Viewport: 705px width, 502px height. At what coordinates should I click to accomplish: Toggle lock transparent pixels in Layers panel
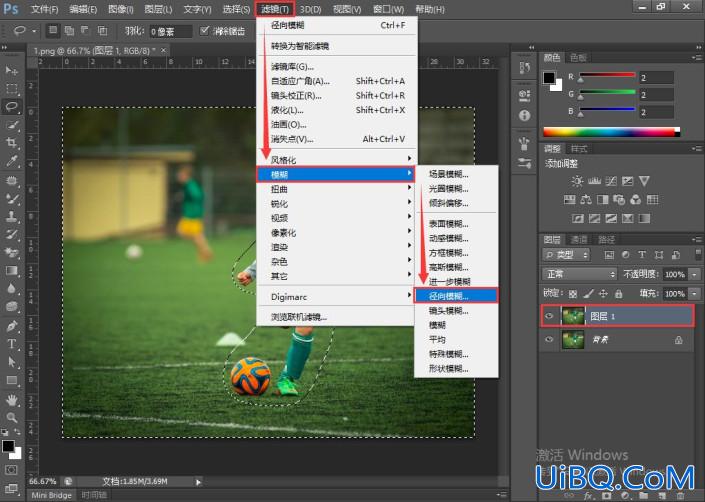pos(573,294)
